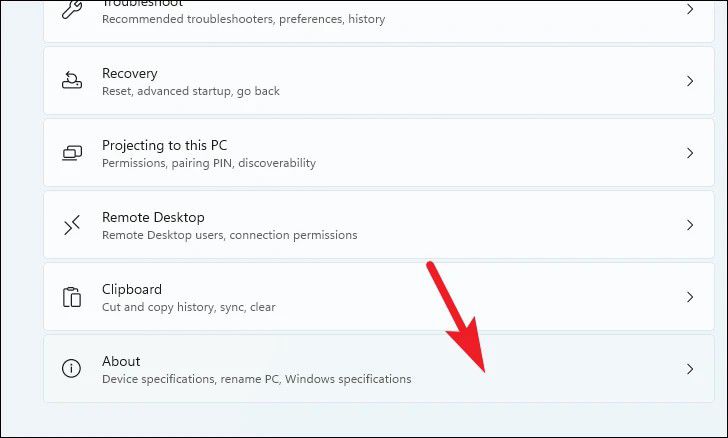Viewport: 728px width, 438px height.
Task: Click the Remote Desktop icon
Action: pos(72,225)
